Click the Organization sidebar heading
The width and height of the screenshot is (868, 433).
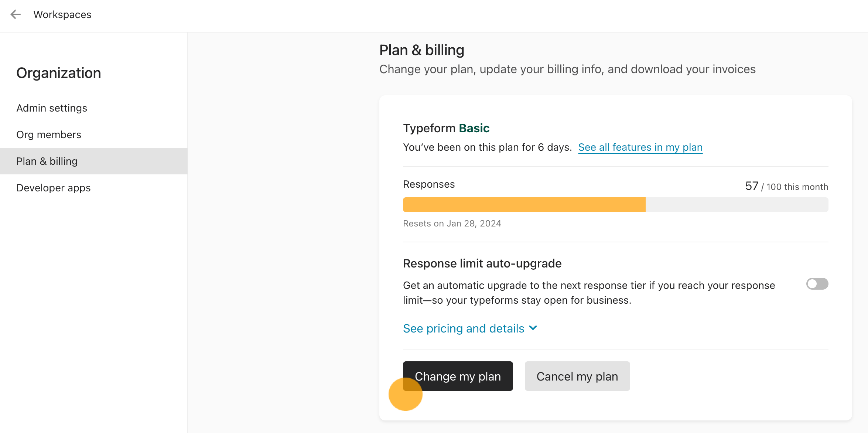pyautogui.click(x=59, y=73)
